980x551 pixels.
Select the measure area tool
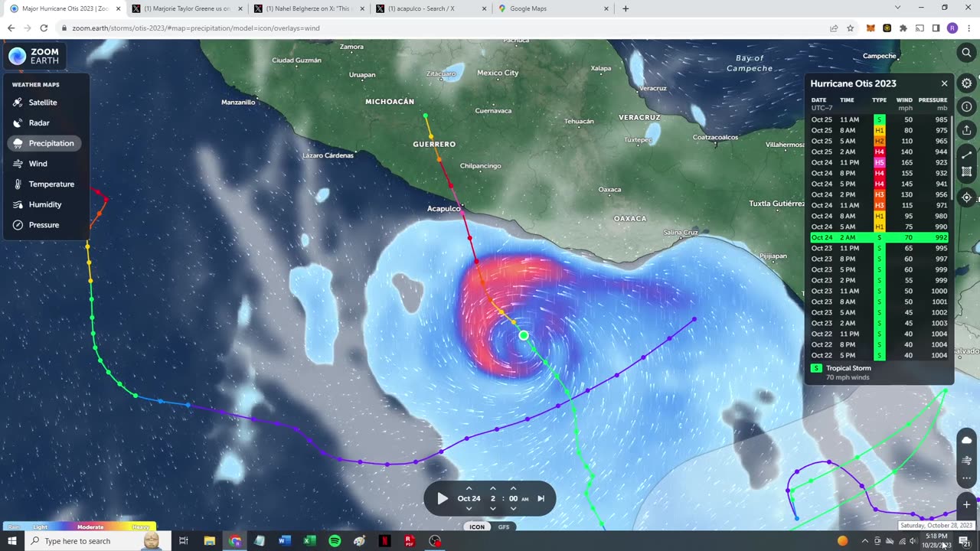click(966, 172)
